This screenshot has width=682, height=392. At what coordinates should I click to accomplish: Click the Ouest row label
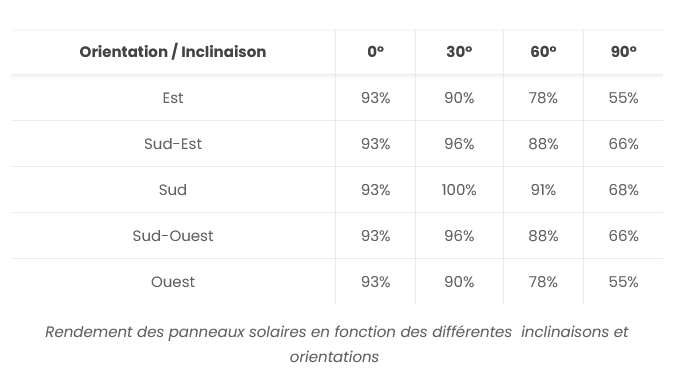pyautogui.click(x=173, y=282)
